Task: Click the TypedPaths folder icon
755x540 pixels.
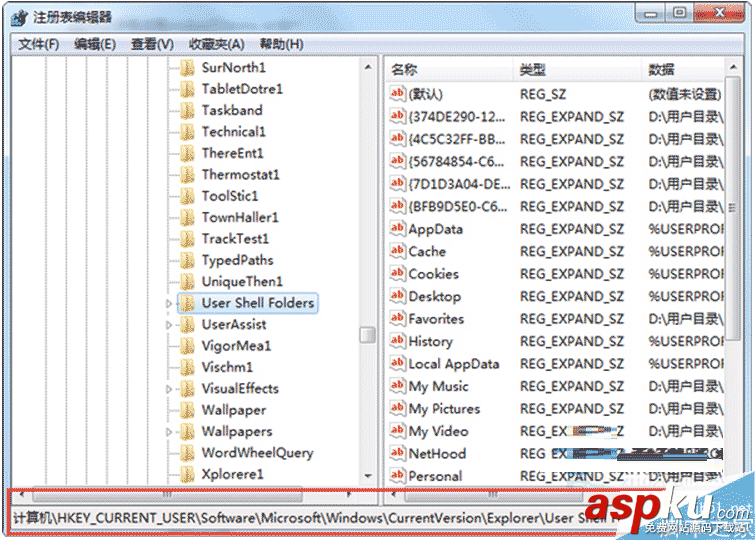Action: click(x=187, y=261)
